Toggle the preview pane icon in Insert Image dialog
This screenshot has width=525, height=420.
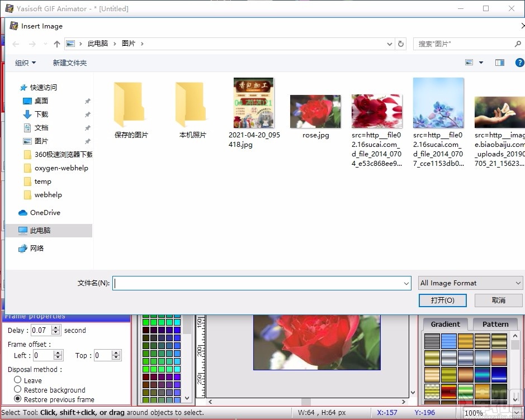[499, 63]
